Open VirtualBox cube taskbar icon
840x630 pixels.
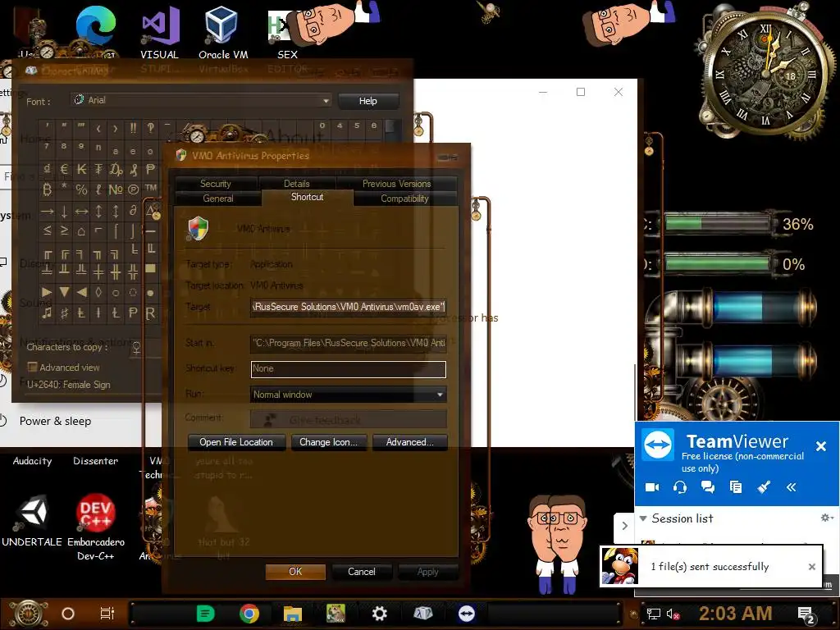point(422,613)
